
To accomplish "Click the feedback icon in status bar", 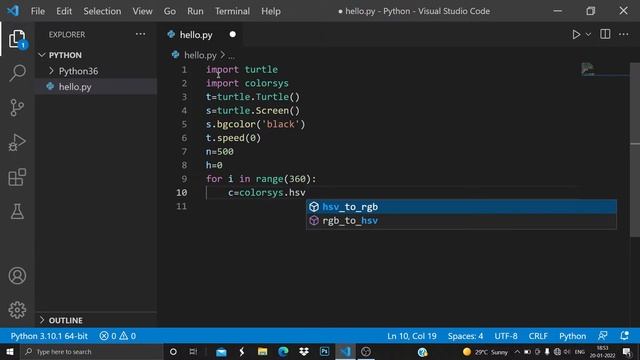I will (x=602, y=336).
